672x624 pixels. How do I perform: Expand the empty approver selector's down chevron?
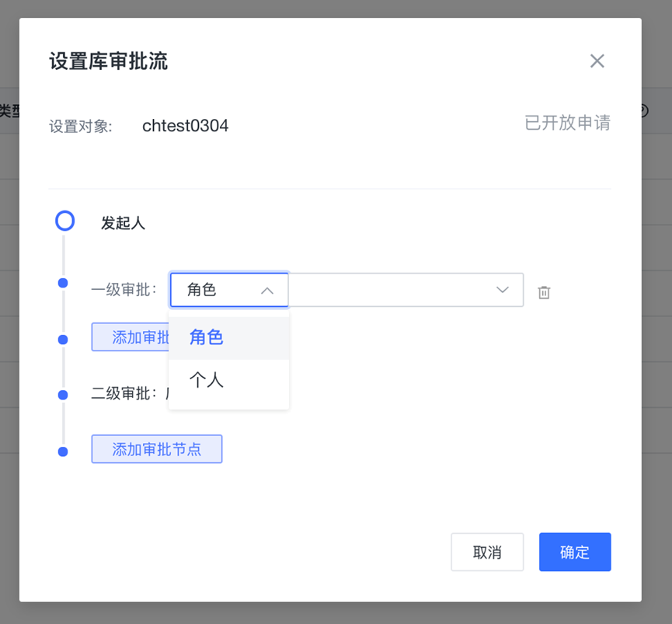tap(503, 290)
